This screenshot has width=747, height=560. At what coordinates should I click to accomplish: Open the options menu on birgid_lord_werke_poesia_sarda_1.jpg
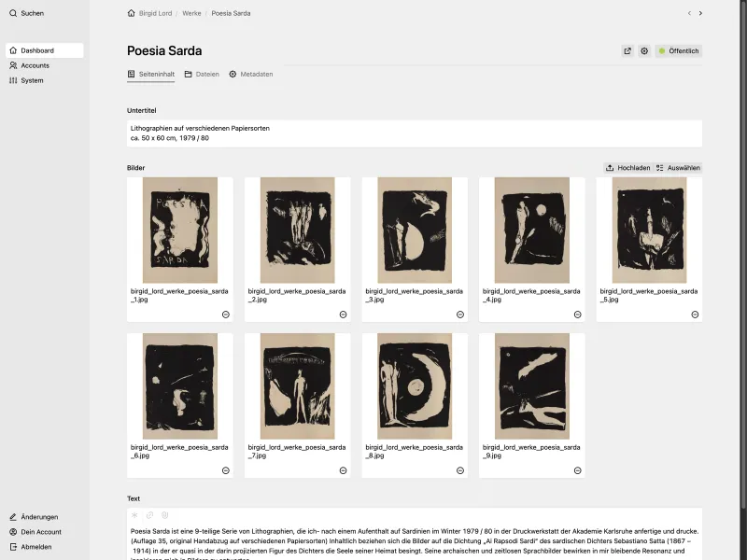click(x=225, y=315)
